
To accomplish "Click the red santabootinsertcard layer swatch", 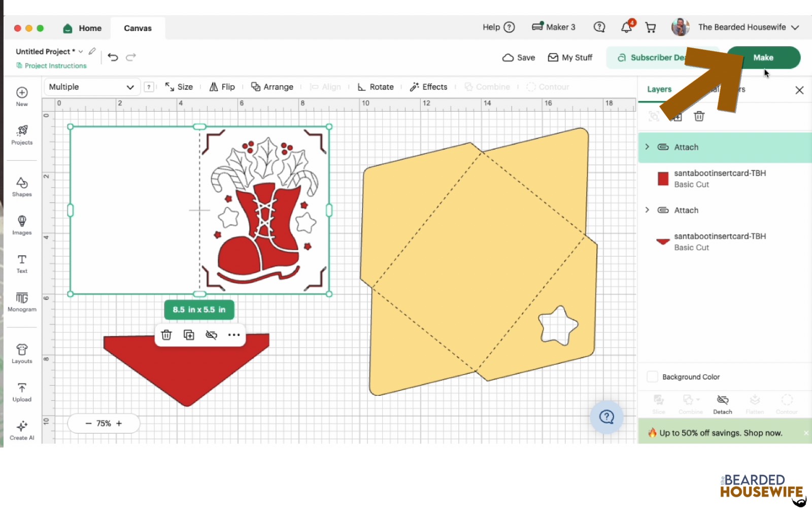I will tap(663, 179).
